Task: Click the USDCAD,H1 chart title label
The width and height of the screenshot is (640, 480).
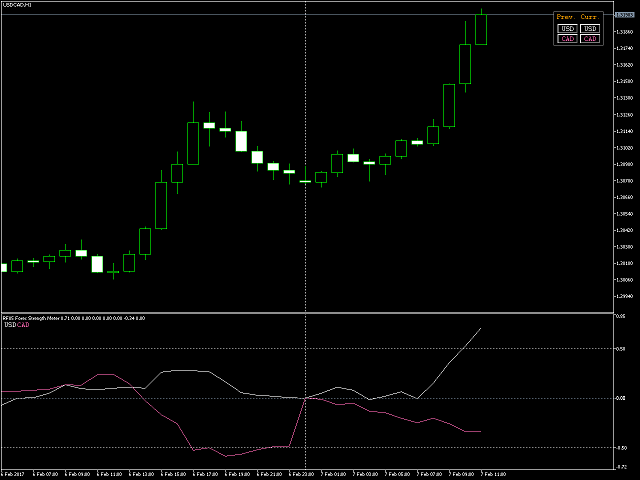Action: 17,6
